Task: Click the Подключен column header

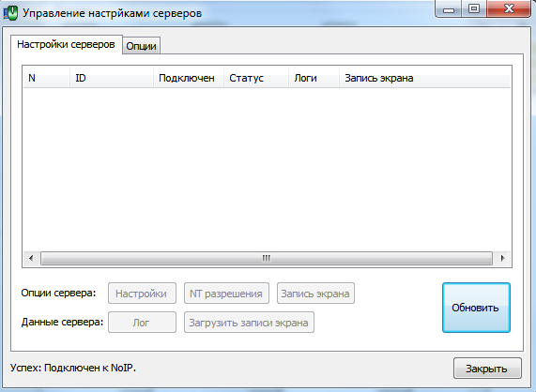Action: tap(189, 78)
